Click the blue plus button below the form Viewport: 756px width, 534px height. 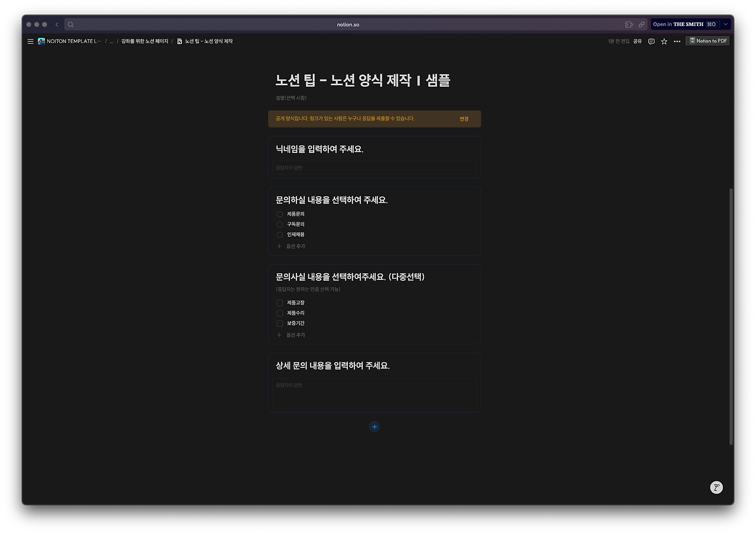[x=374, y=426]
